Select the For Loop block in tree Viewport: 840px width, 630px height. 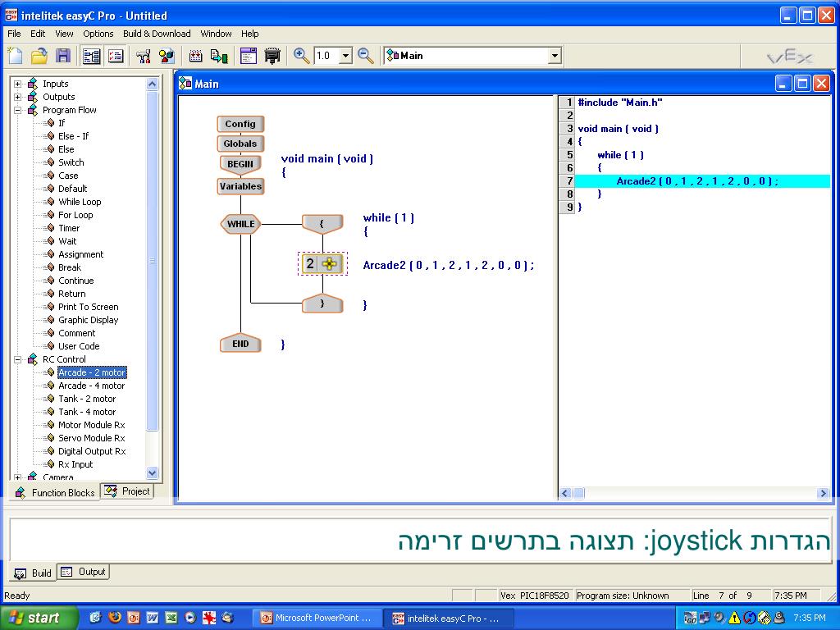75,215
